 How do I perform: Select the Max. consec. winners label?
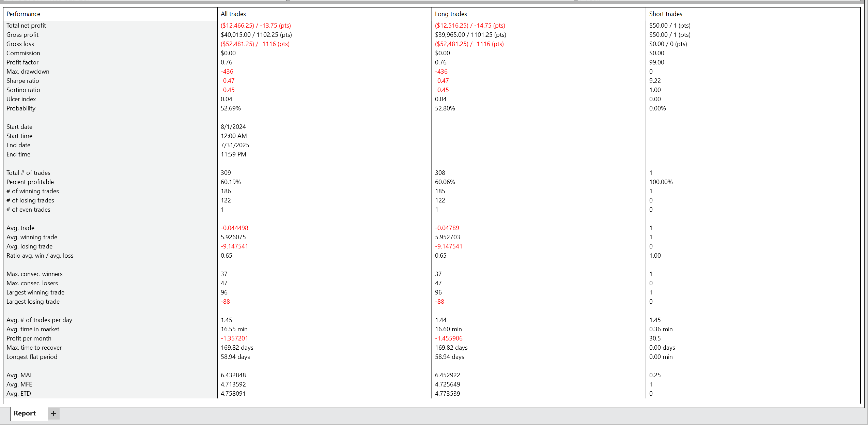point(34,274)
